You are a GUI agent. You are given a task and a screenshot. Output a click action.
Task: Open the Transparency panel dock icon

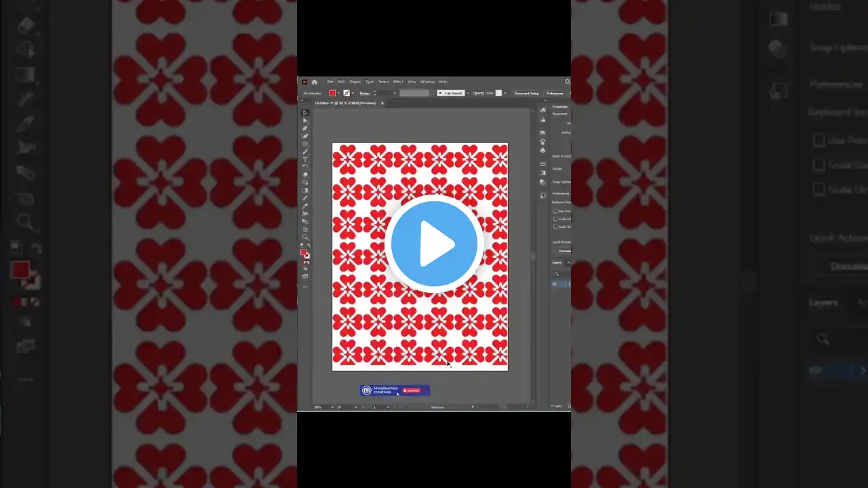(x=542, y=182)
